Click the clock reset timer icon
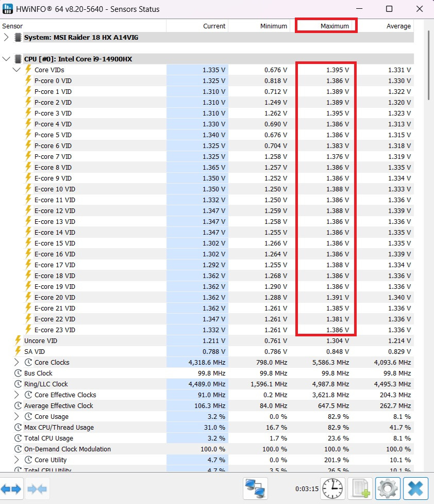This screenshot has width=434, height=504. [332, 489]
